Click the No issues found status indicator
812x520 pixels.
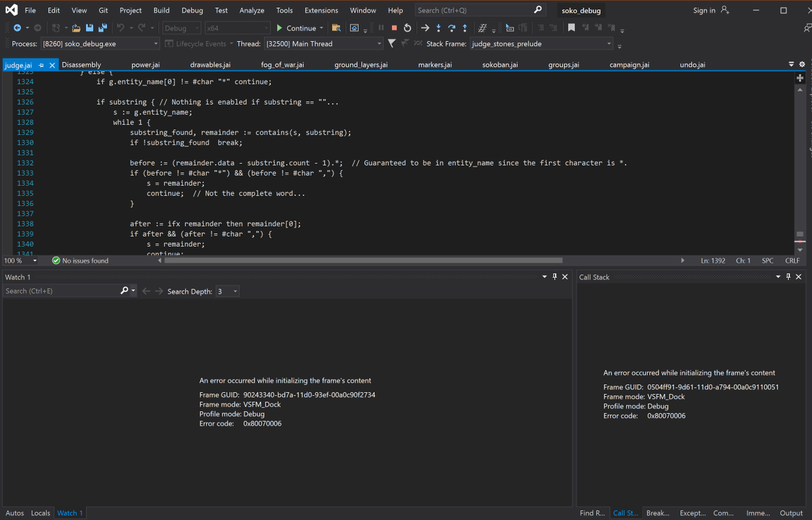point(81,260)
